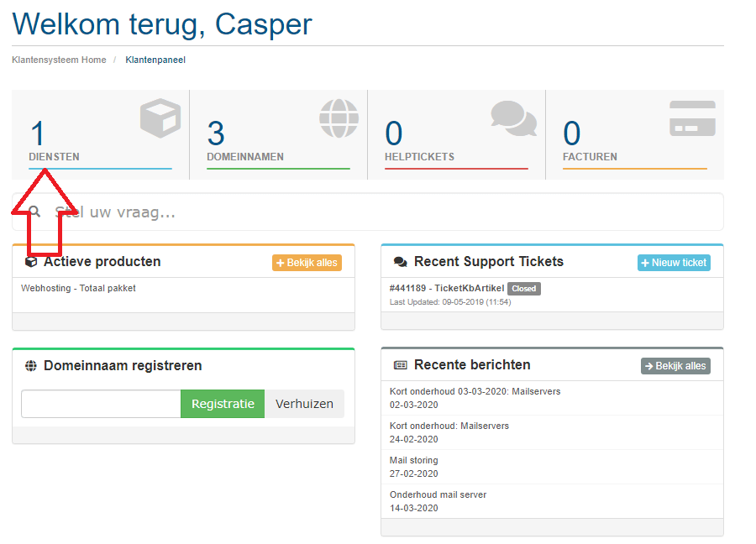Click globe icon beside Domeinnaam registreren
The height and width of the screenshot is (544, 756).
(31, 366)
